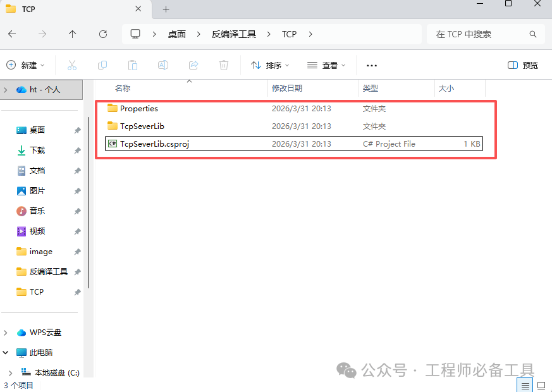Refresh the current folder view
552x392 pixels.
click(103, 34)
